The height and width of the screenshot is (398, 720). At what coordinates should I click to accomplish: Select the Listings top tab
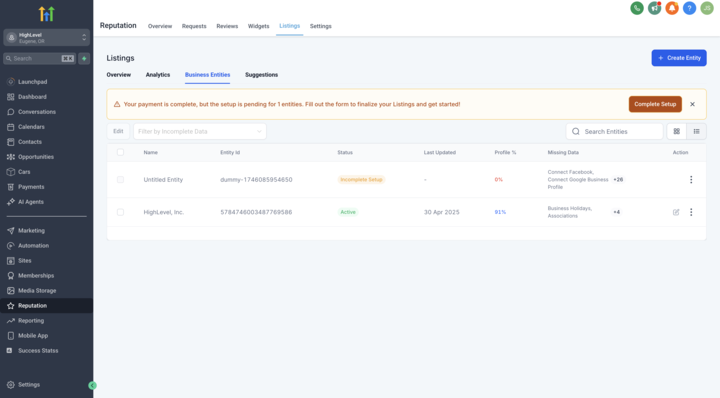289,26
